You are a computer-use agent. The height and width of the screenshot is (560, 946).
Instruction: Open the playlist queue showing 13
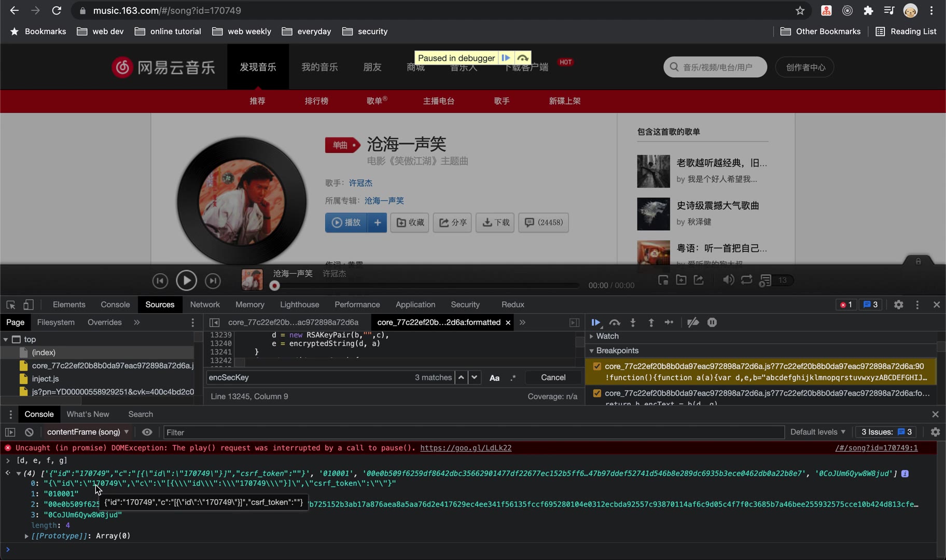[775, 280]
